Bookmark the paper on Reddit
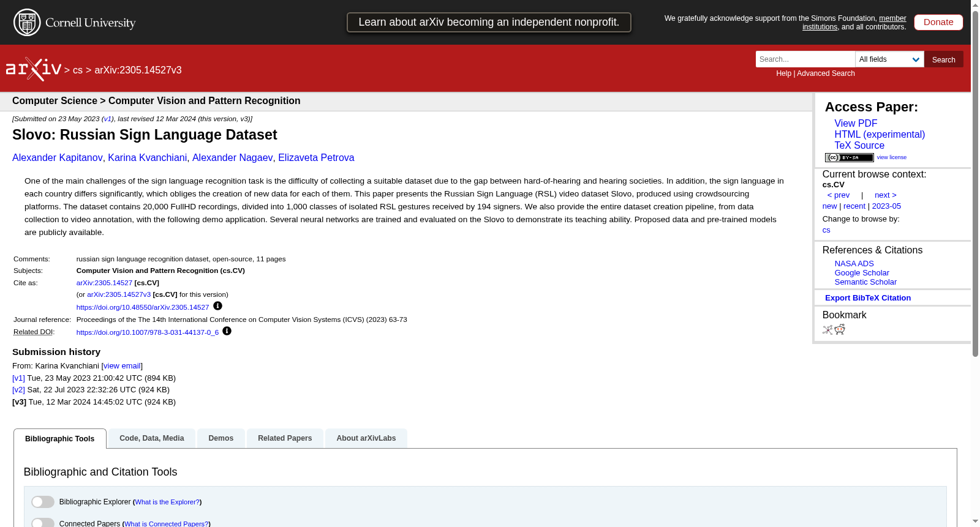 coord(840,330)
